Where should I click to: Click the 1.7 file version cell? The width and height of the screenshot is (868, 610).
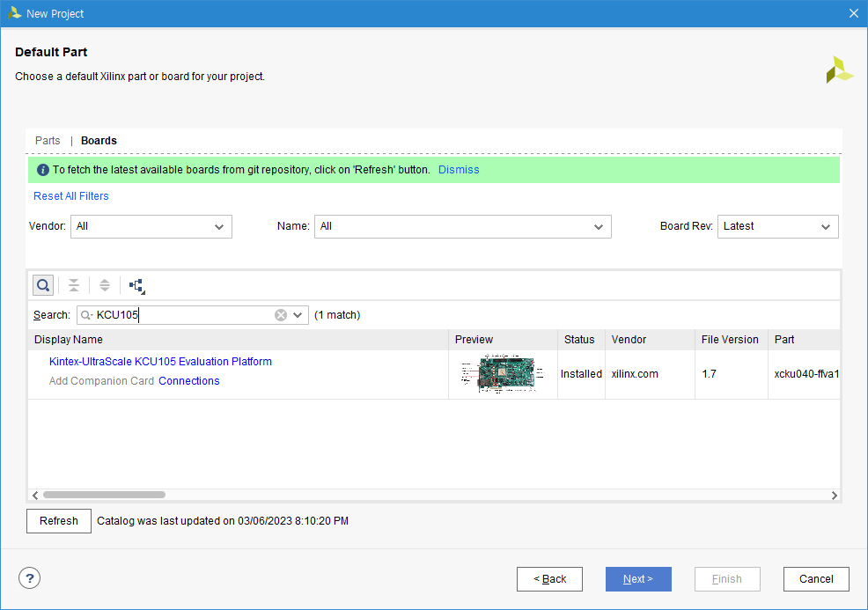[x=732, y=374]
